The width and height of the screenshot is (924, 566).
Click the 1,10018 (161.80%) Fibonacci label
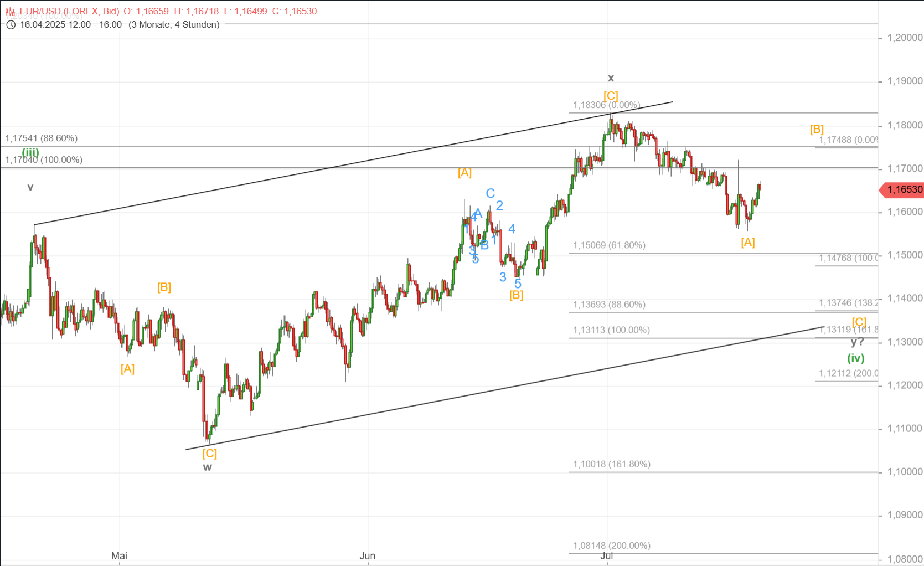pos(611,464)
